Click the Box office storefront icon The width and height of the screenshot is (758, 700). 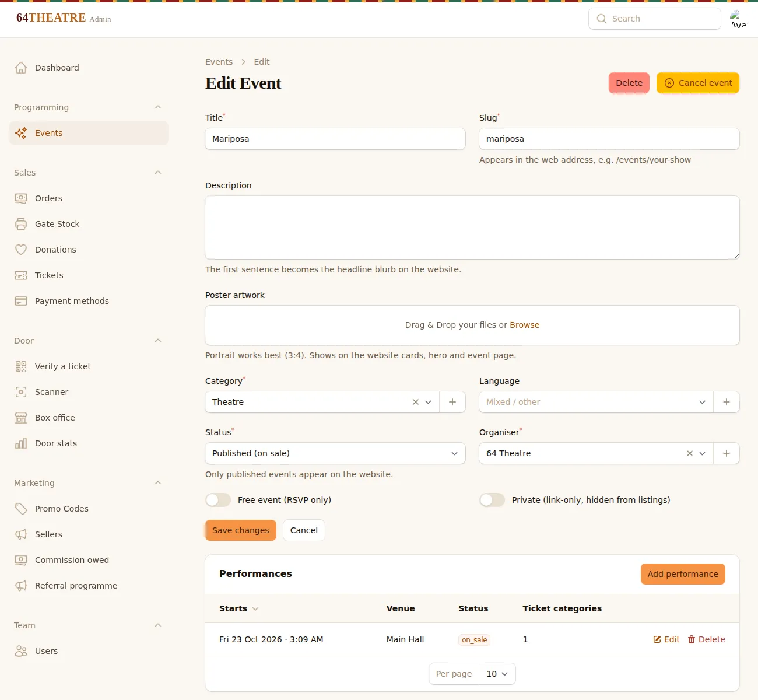click(21, 418)
